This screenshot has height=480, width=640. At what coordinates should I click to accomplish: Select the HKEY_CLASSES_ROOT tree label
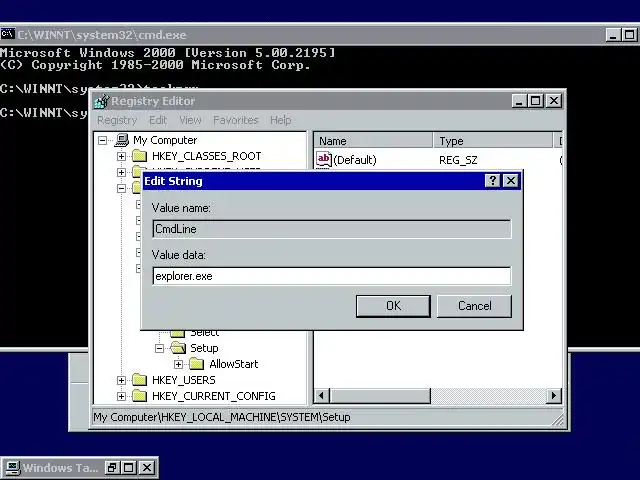coord(207,156)
